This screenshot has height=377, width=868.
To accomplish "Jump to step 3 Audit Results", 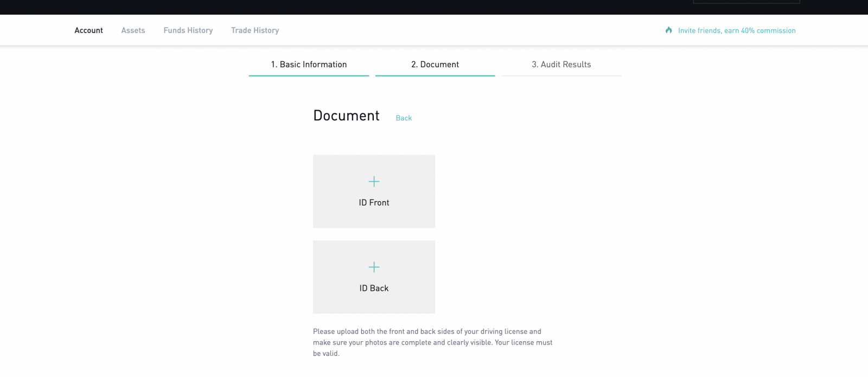I will coord(561,64).
